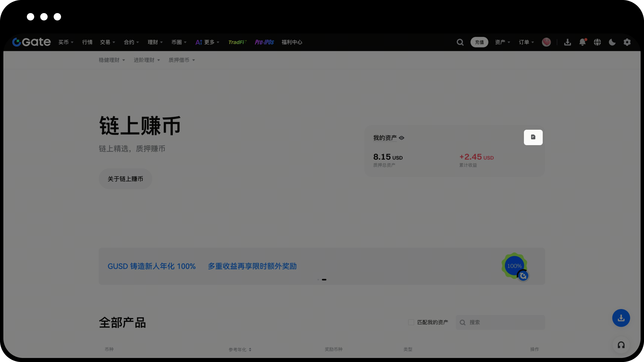
Task: Sort products by 参考年化 column
Action: click(240, 350)
